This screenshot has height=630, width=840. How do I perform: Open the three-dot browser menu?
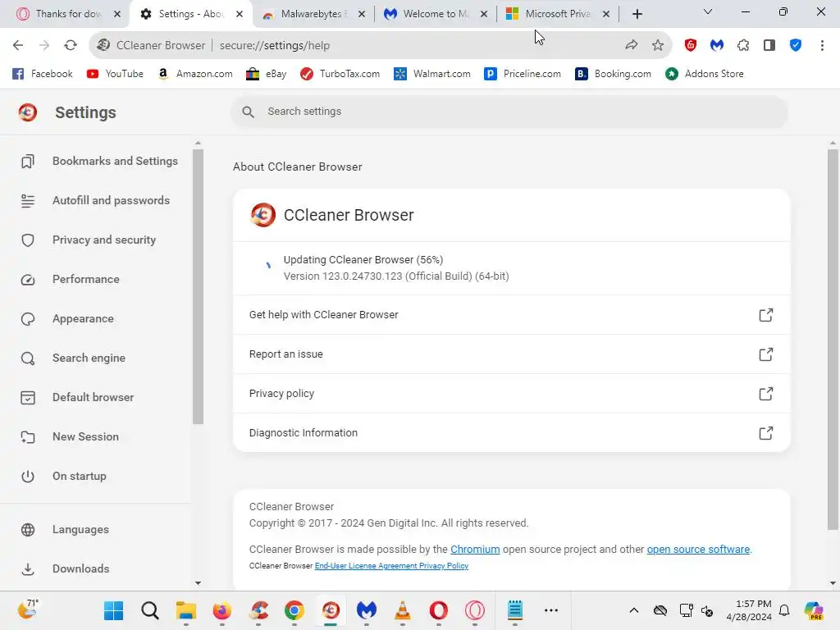click(822, 46)
